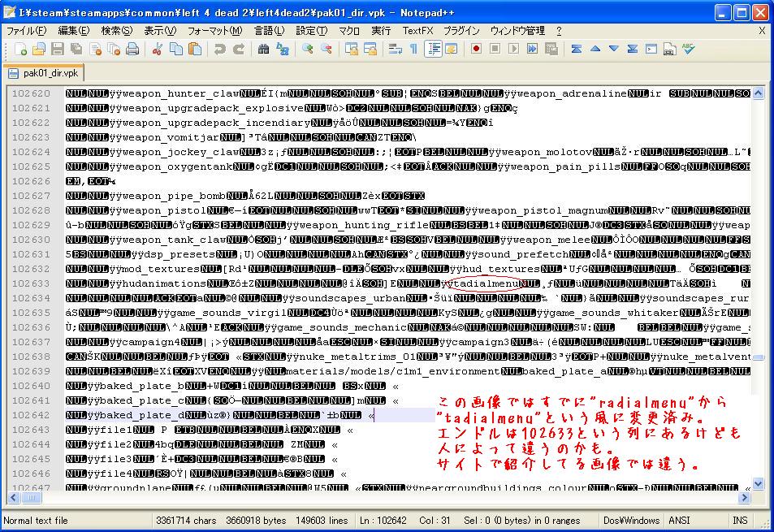Click the Copy icon in the toolbar
The height and width of the screenshot is (532, 774).
point(176,49)
